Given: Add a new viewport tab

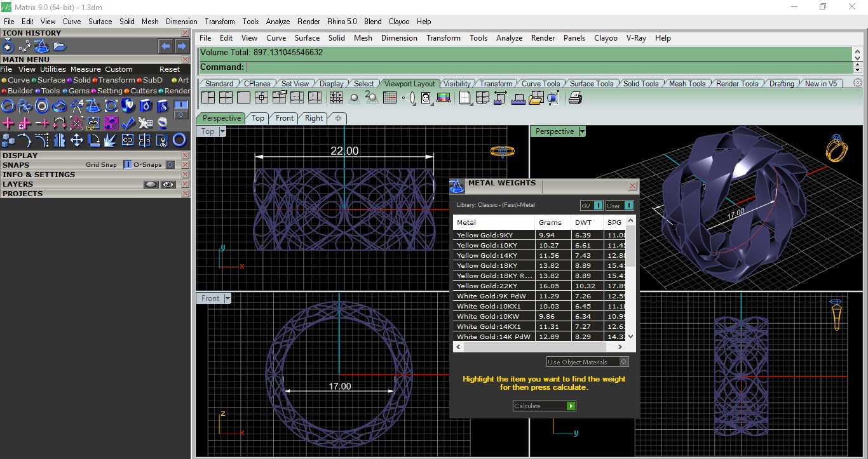Looking at the screenshot, I should [x=338, y=118].
